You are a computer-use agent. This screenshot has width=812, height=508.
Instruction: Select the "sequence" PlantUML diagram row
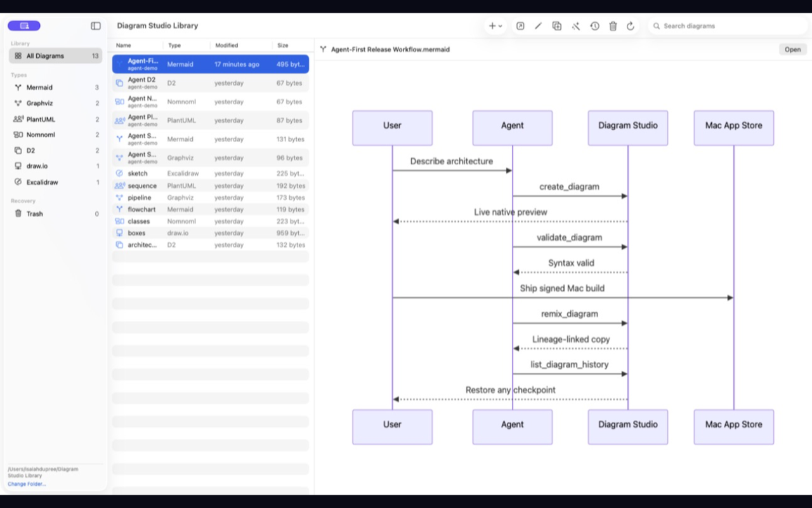click(x=211, y=186)
